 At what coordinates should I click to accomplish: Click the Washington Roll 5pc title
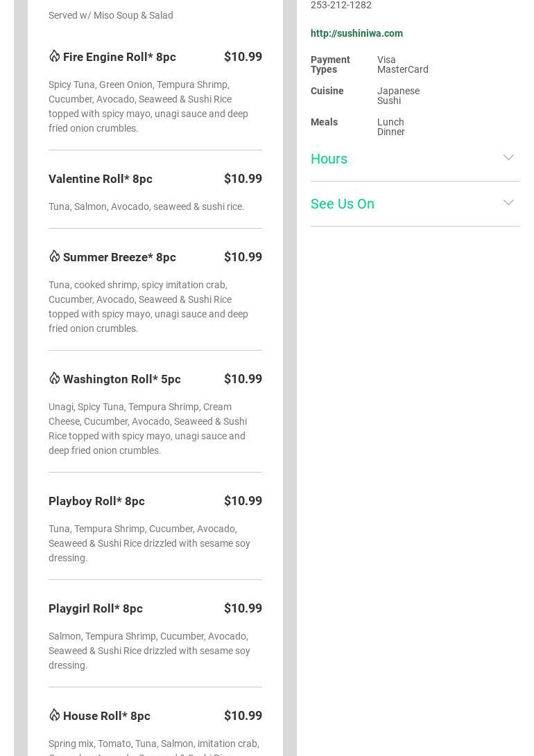tap(122, 379)
